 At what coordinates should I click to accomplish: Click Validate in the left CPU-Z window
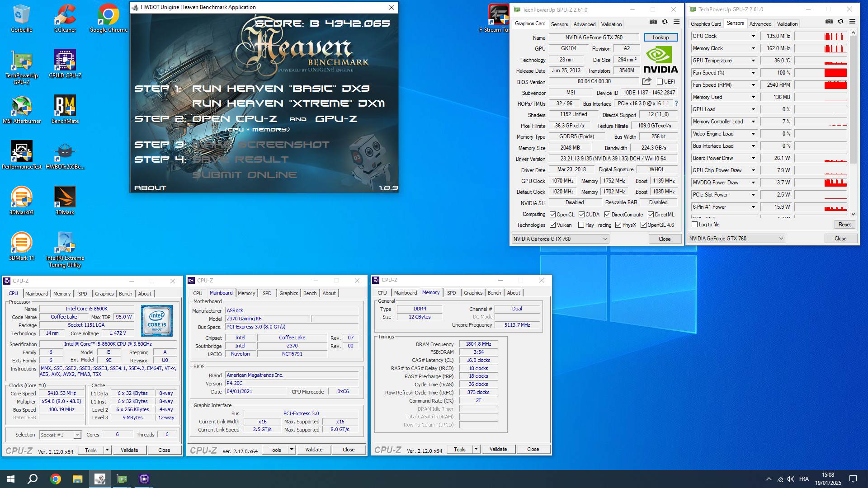129,450
